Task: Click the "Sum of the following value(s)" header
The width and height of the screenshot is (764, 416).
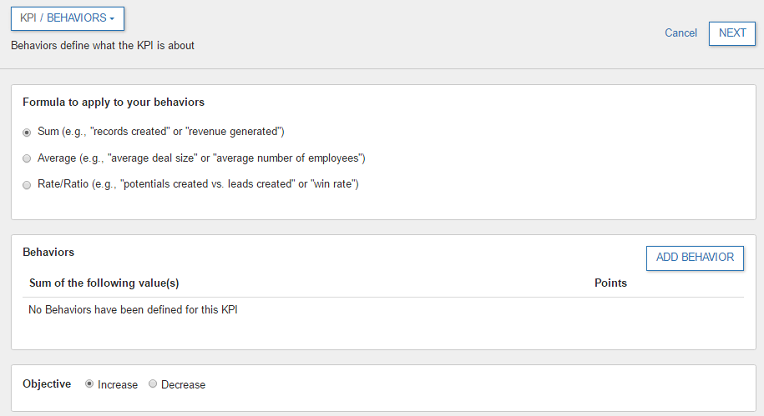Action: click(x=104, y=283)
